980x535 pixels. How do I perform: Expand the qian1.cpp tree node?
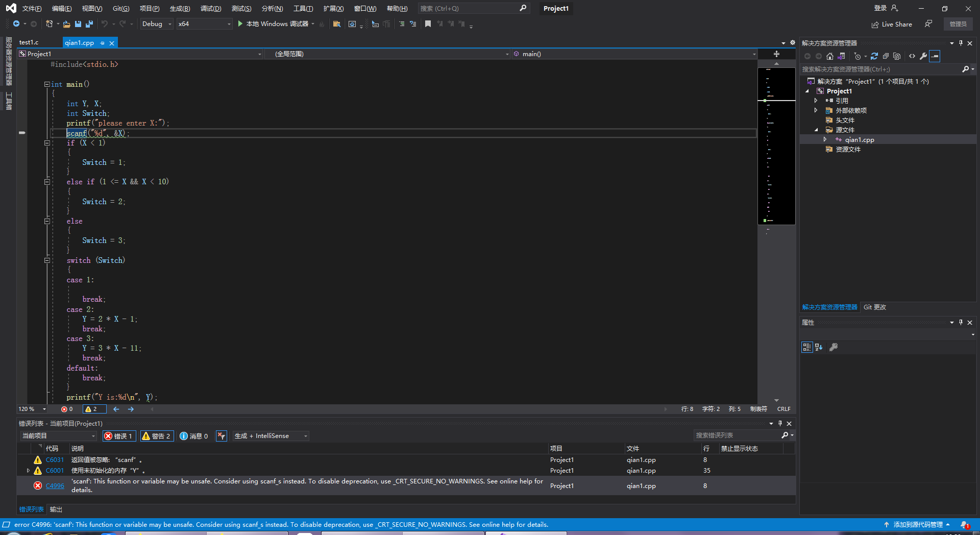click(x=825, y=140)
